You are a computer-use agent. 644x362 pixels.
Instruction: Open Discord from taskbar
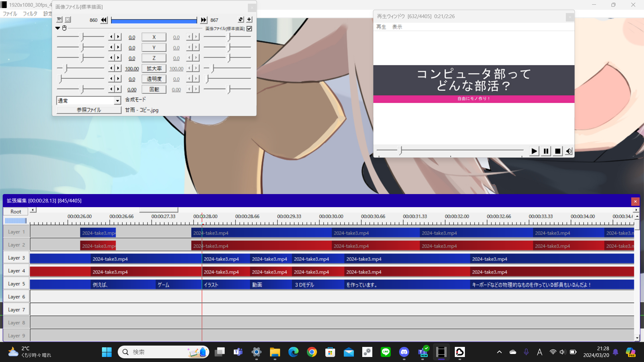pos(404,352)
